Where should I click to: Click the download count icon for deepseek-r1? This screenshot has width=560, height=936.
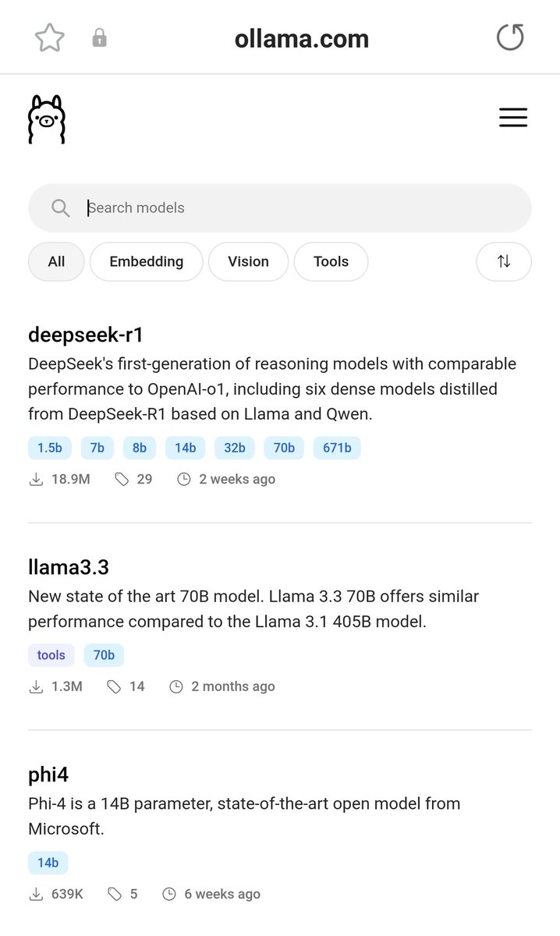pos(36,479)
